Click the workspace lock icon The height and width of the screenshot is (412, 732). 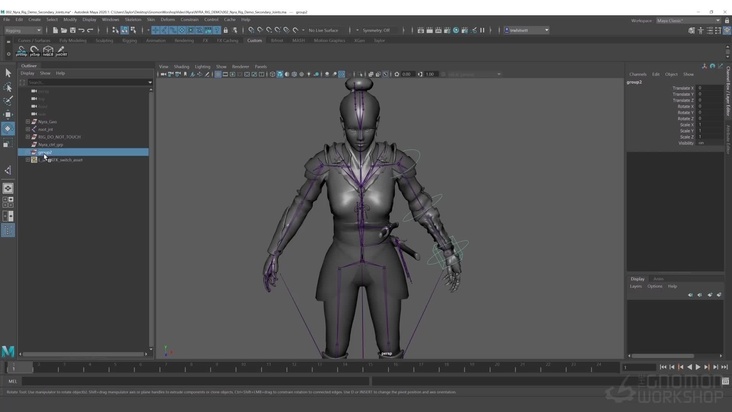click(x=727, y=21)
